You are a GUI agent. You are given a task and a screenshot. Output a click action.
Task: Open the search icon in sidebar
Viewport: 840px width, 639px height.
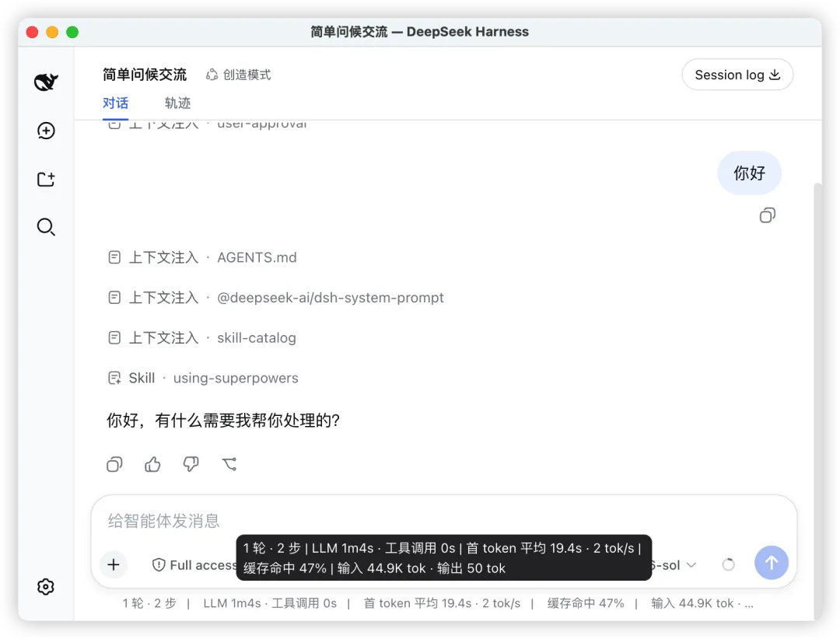46,227
